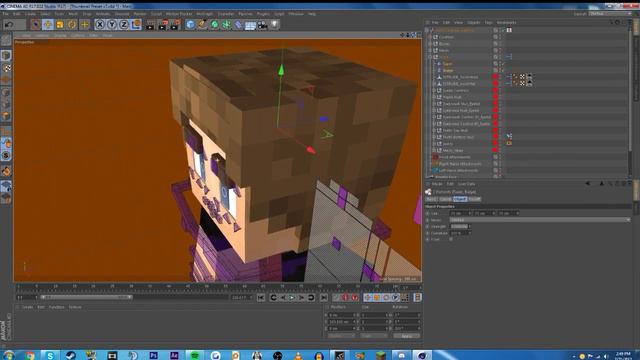Open the Render Settings icon

tap(175, 25)
